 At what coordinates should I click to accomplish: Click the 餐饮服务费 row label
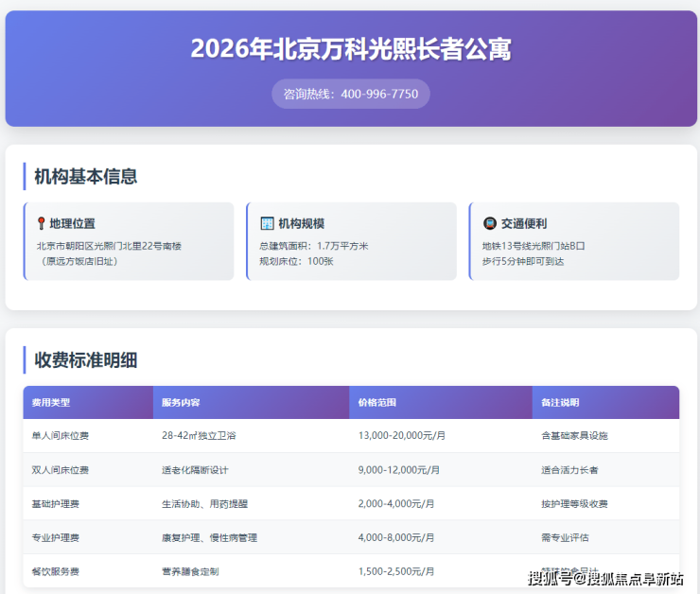click(56, 571)
